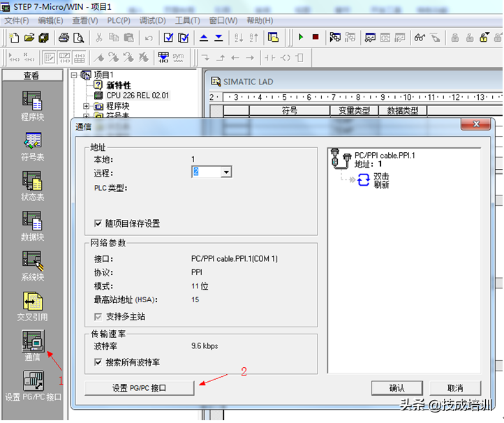This screenshot has width=504, height=423.
Task: Click the 查看 panel header button
Action: [32, 75]
